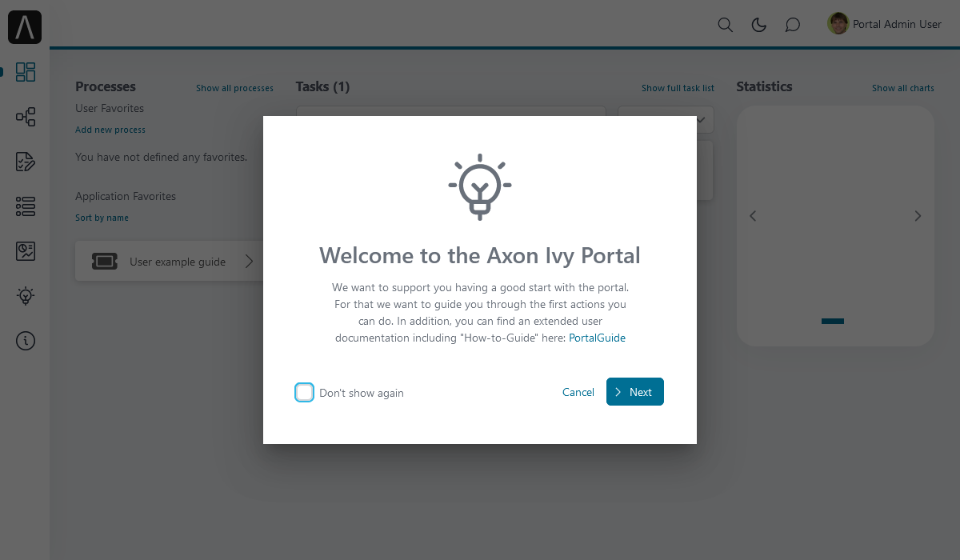This screenshot has width=960, height=560.
Task: Open the chat bubble icon
Action: pyautogui.click(x=793, y=25)
